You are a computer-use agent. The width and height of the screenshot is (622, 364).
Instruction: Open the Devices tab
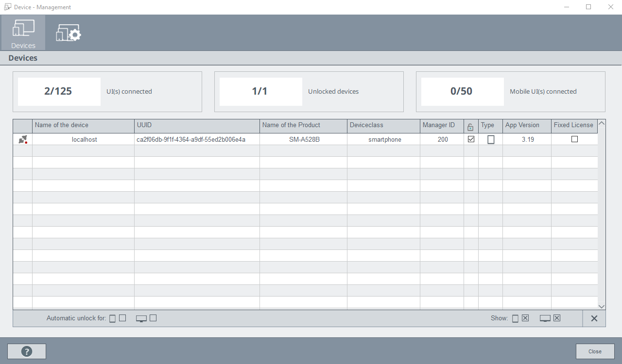[23, 33]
